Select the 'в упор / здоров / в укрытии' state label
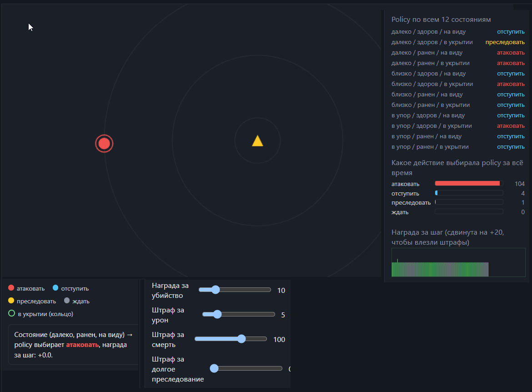The image size is (532, 392). [432, 126]
